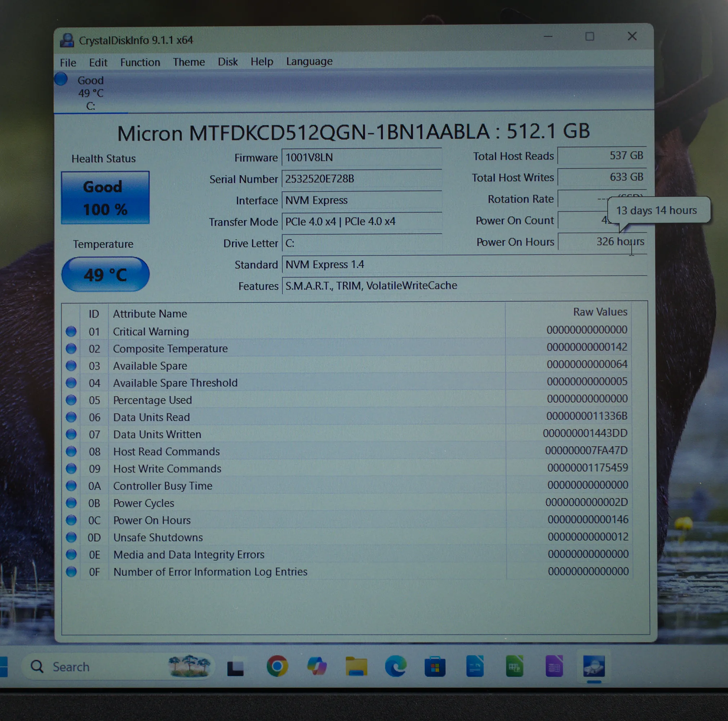Click the Serial Number field

pyautogui.click(x=361, y=179)
